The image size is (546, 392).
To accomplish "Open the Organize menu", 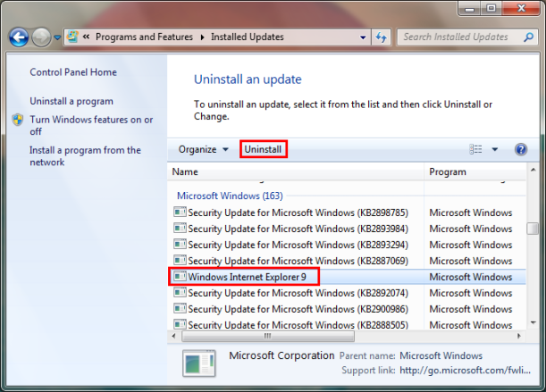I will 203,149.
